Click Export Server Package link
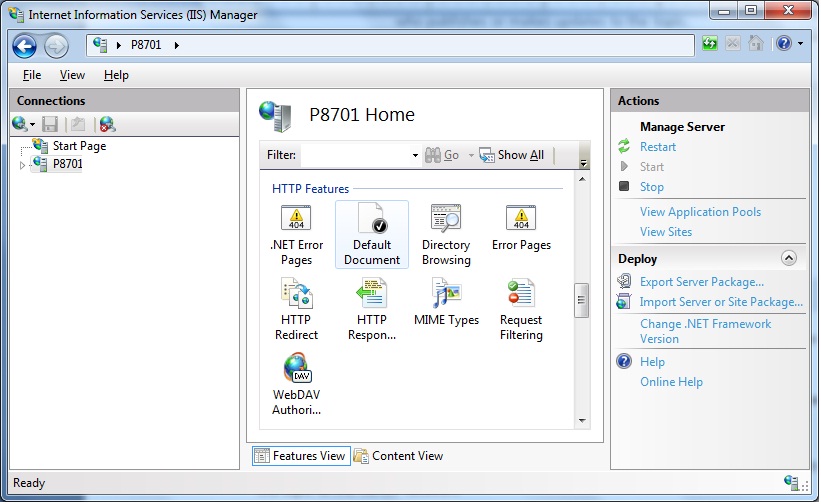This screenshot has width=821, height=504. click(702, 282)
